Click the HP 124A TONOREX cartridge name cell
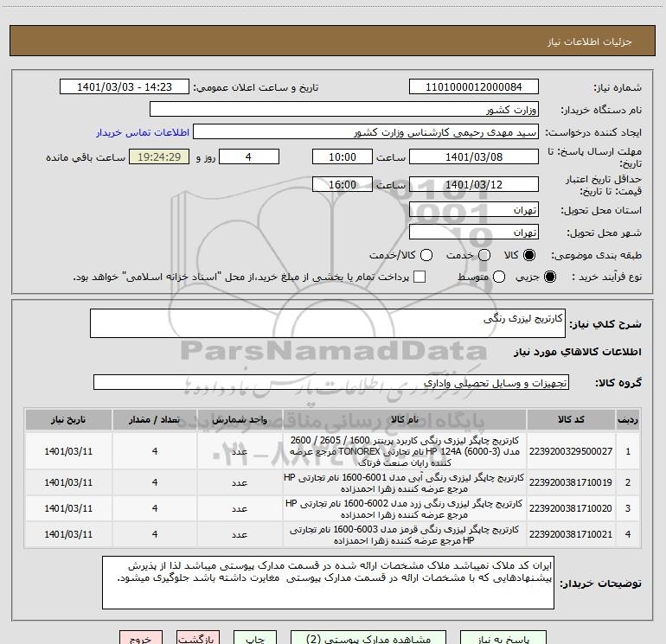The width and height of the screenshot is (666, 644). (405, 451)
